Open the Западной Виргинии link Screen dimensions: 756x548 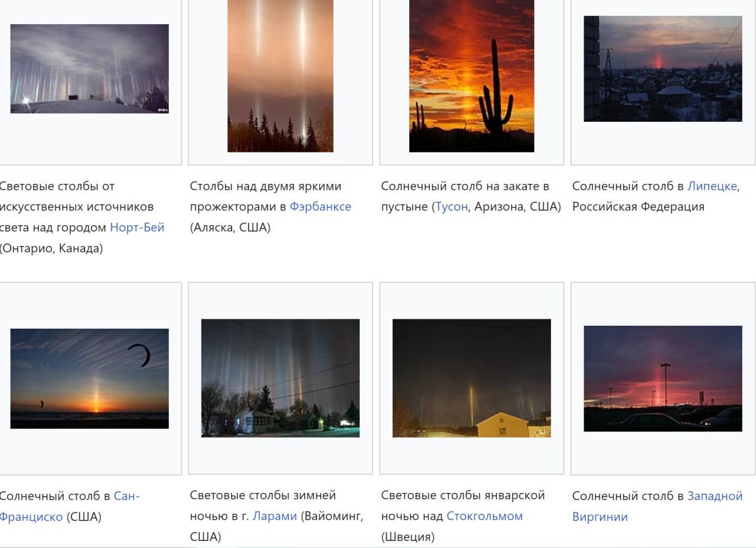(x=715, y=496)
